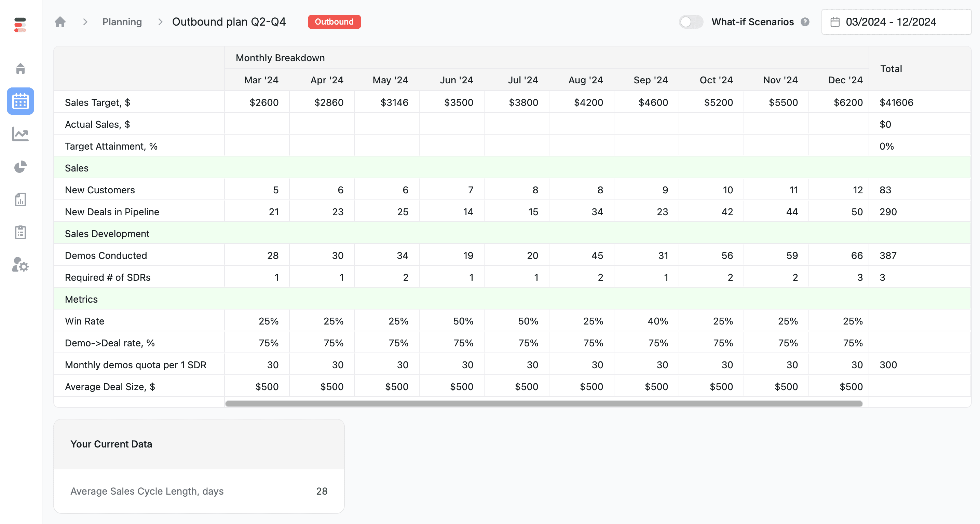
Task: Click the Sales Target, $ row label
Action: pyautogui.click(x=98, y=102)
